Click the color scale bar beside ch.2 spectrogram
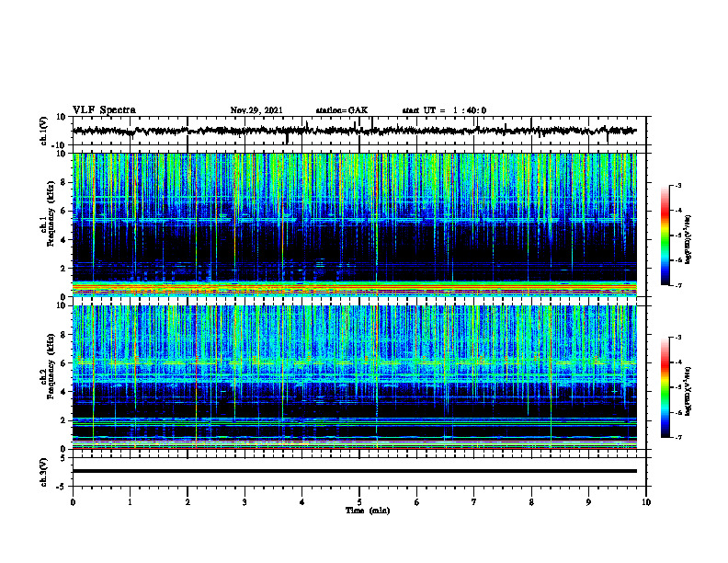This screenshot has width=728, height=563. 665,387
